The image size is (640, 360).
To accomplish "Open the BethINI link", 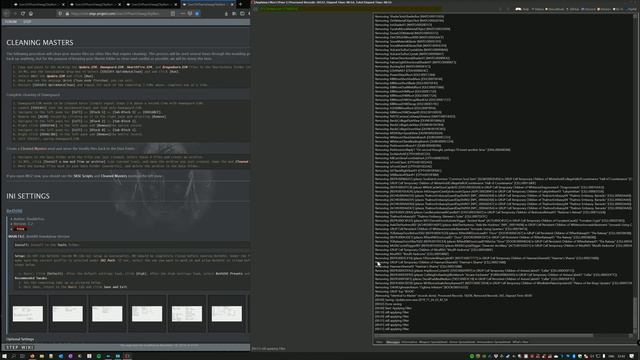I will click(14, 211).
